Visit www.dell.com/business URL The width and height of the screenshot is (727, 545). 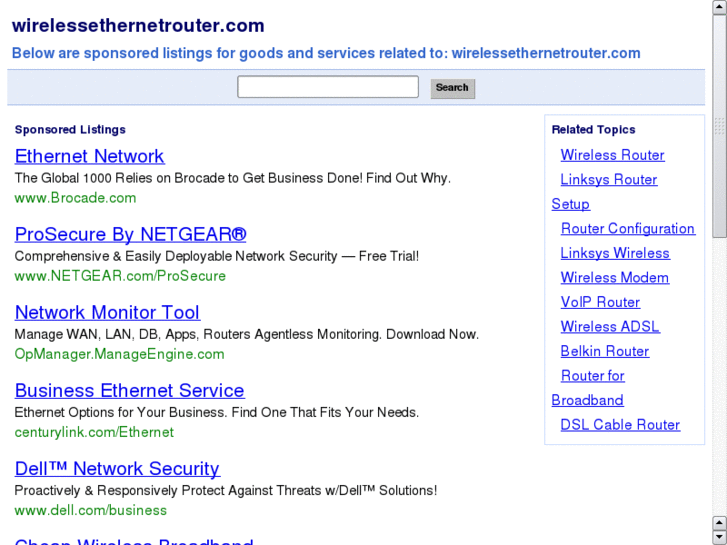pyautogui.click(x=90, y=510)
